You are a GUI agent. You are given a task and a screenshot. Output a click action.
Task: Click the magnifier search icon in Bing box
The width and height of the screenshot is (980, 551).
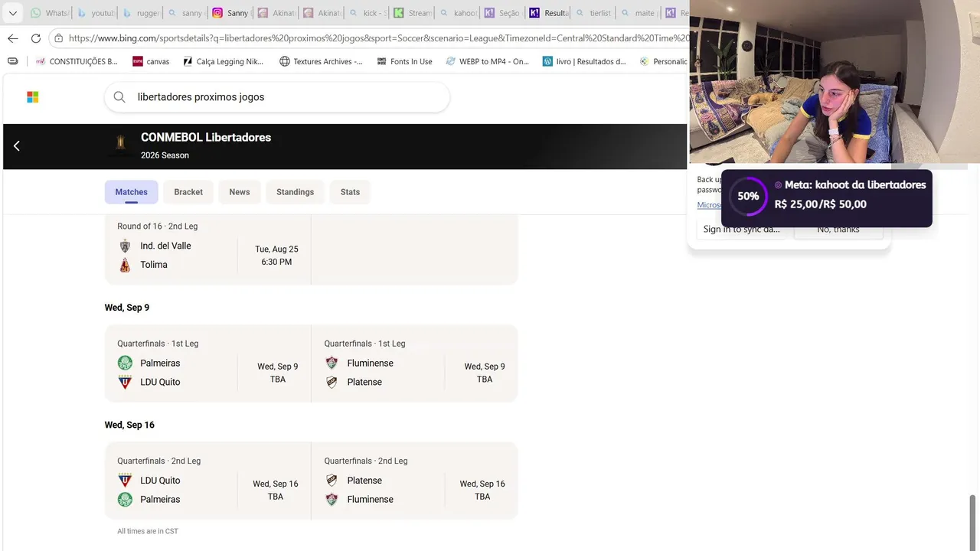pos(119,97)
